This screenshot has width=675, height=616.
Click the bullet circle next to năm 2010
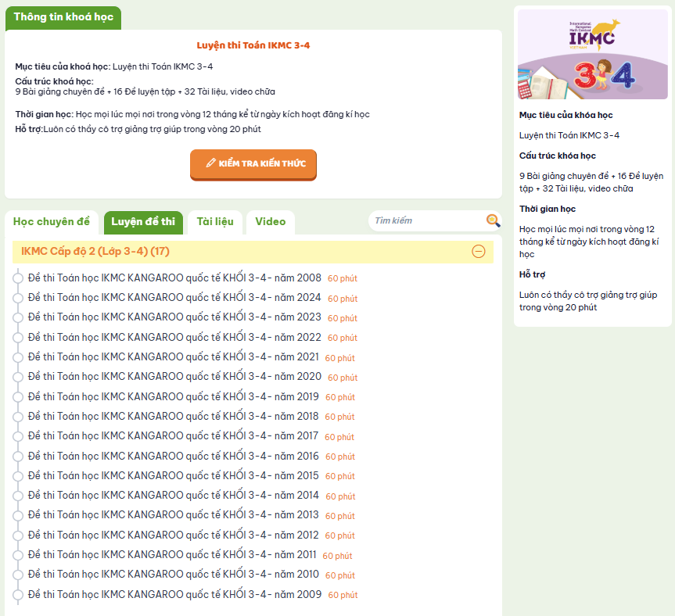(18, 575)
